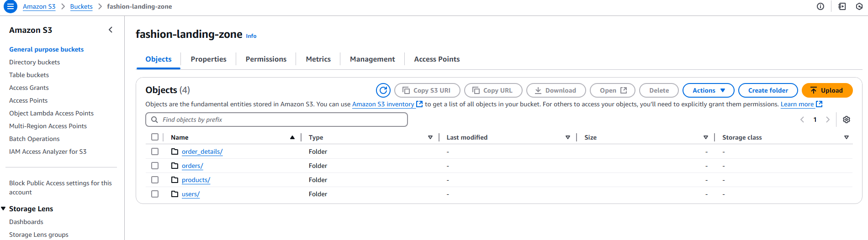Viewport: 868px width, 240px height.
Task: Open external link icon after Learn more
Action: (819, 104)
